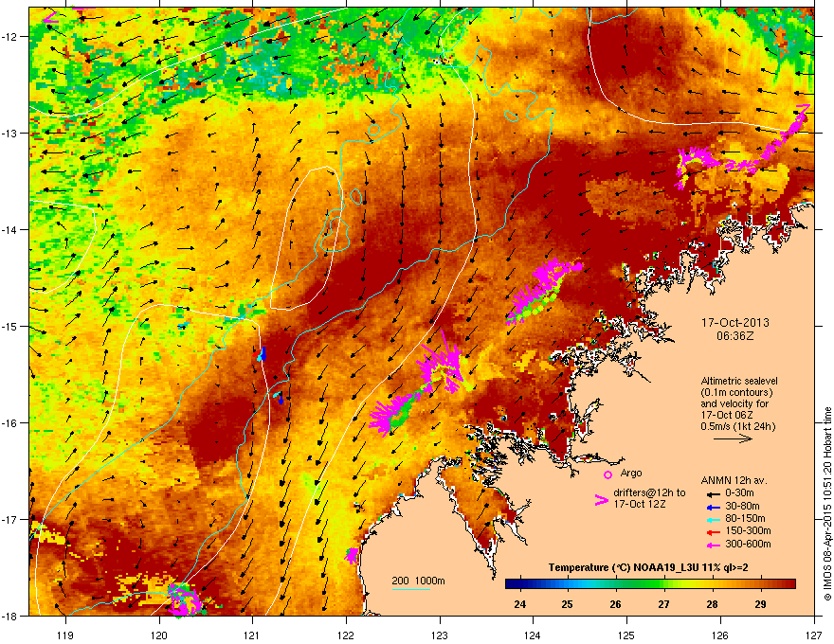This screenshot has width=834, height=644.
Task: Click the colorbar value 24
Action: coord(519,604)
